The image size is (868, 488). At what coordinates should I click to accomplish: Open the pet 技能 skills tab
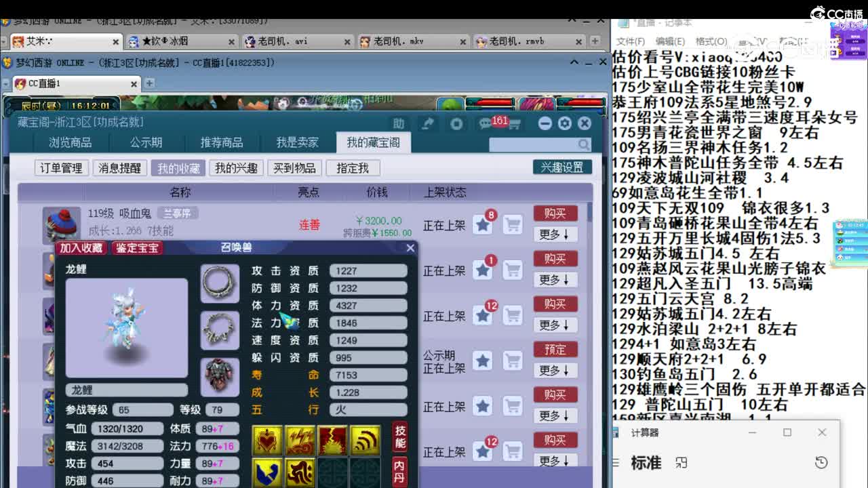[x=401, y=437]
